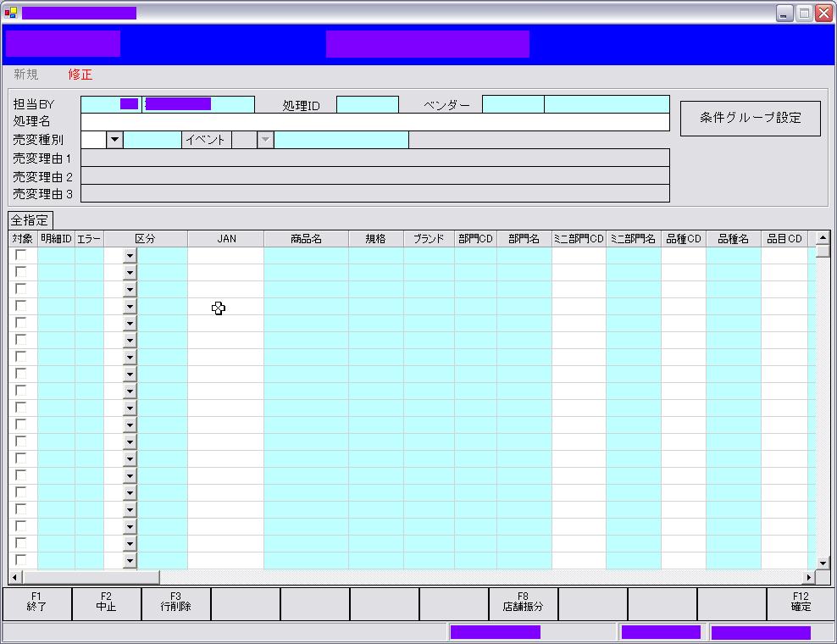
Task: Switch to 修正 mode
Action: 80,75
